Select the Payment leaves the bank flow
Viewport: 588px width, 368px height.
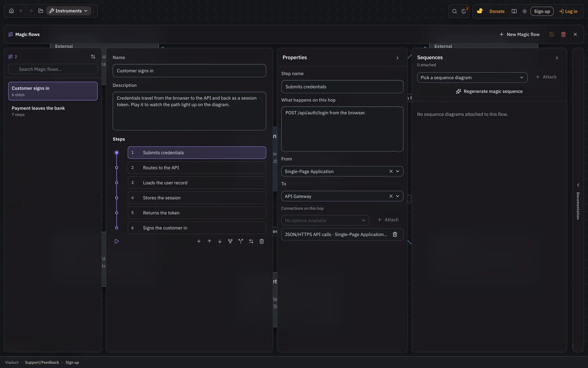pyautogui.click(x=53, y=111)
